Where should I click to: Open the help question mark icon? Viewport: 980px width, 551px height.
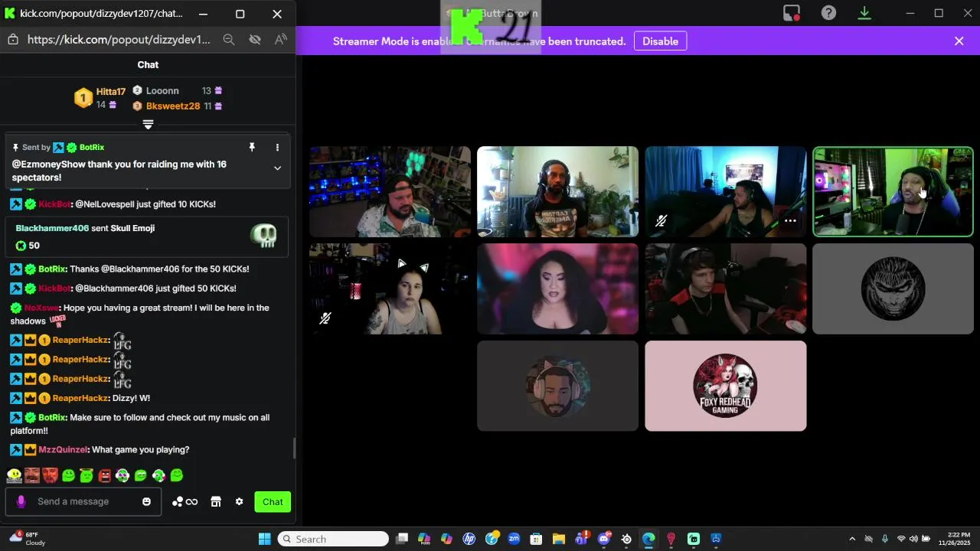(828, 13)
